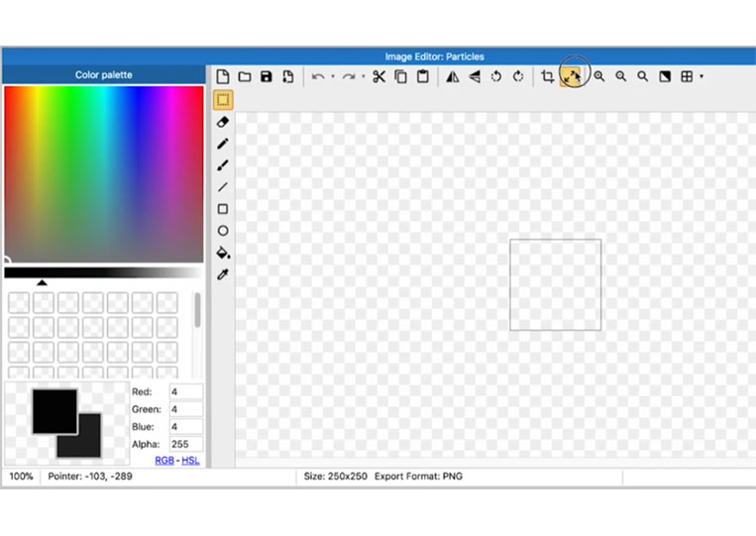Open the redo history dropdown arrow
Screen dimensions: 756x536
363,76
